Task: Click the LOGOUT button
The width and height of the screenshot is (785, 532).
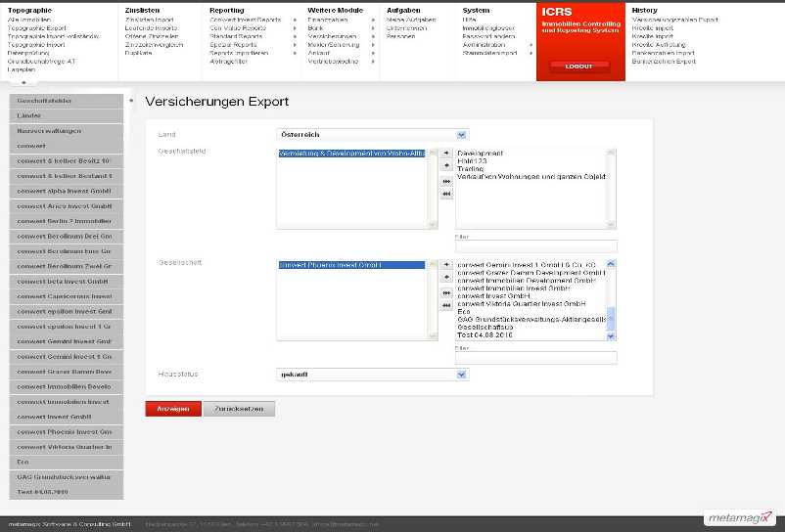Action: (579, 66)
